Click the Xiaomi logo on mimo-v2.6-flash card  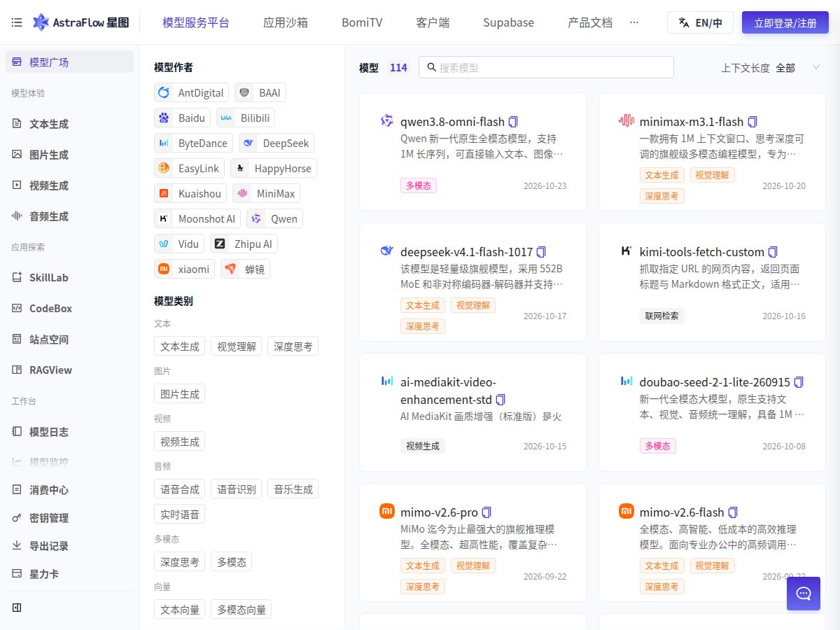click(626, 512)
